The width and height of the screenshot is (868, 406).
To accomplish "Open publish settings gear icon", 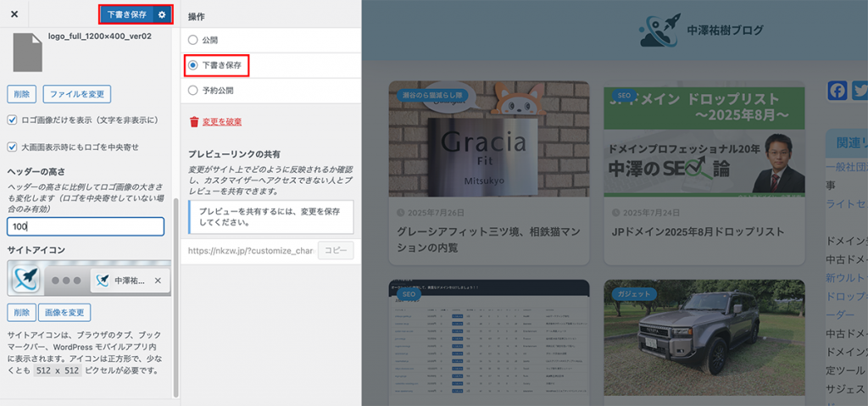I will [162, 14].
